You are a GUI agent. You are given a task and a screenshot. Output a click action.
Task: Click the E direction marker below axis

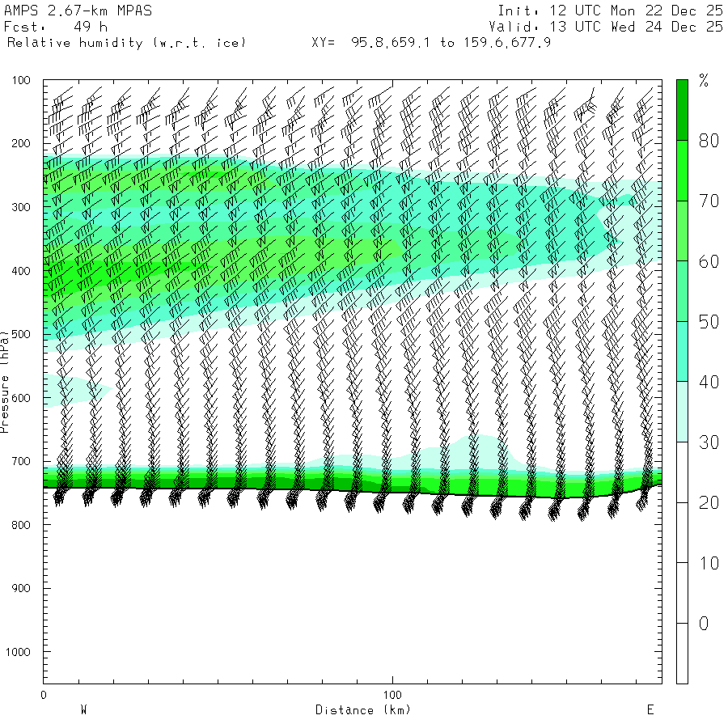(650, 709)
